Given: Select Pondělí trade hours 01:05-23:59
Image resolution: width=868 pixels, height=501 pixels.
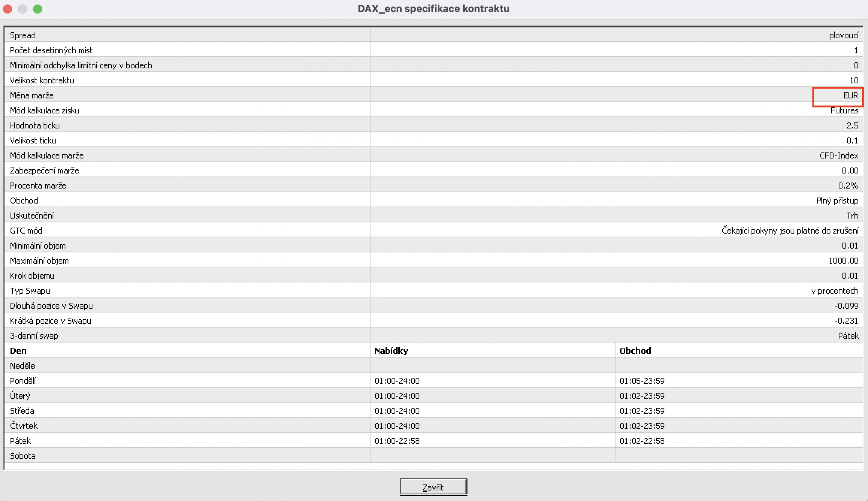Looking at the screenshot, I should pyautogui.click(x=642, y=381).
